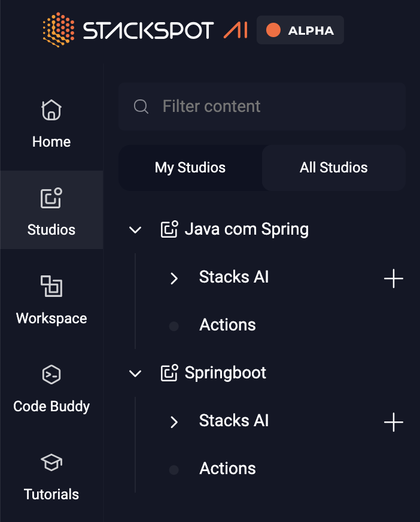Screen dimensions: 420x522
Task: Open the Workspace section
Action: (51, 300)
